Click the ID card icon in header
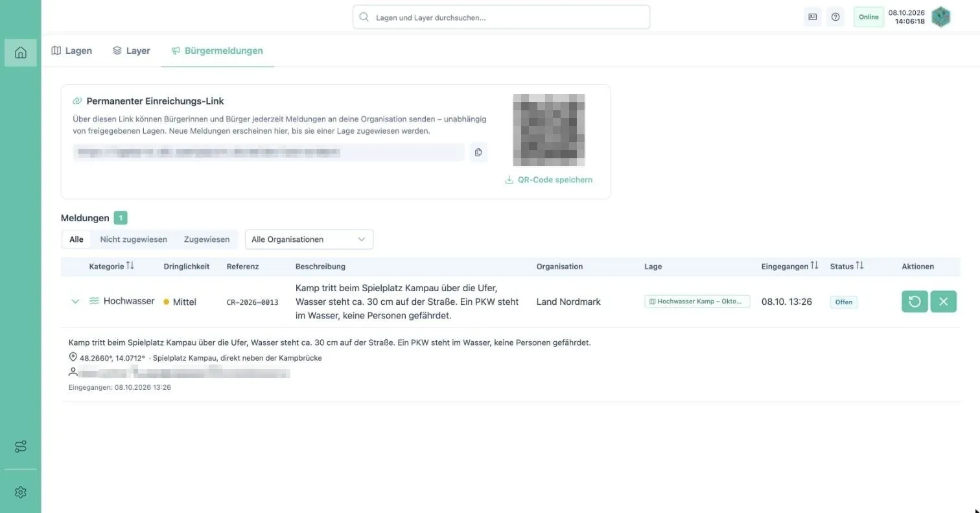The height and width of the screenshot is (513, 980). (812, 17)
